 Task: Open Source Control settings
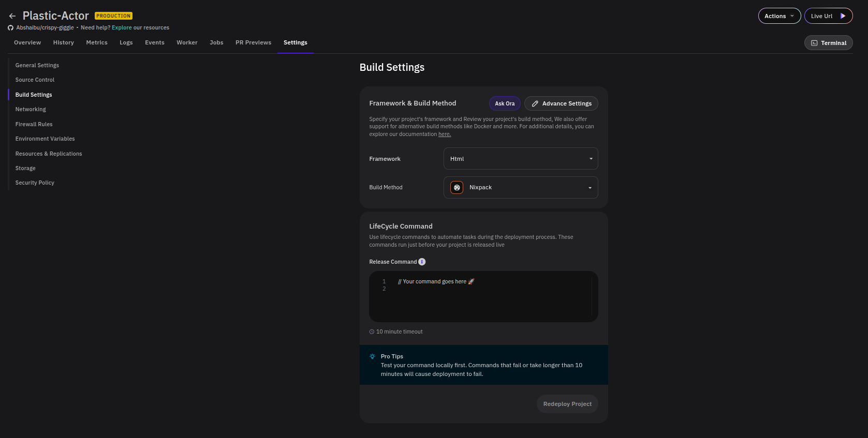pos(35,80)
